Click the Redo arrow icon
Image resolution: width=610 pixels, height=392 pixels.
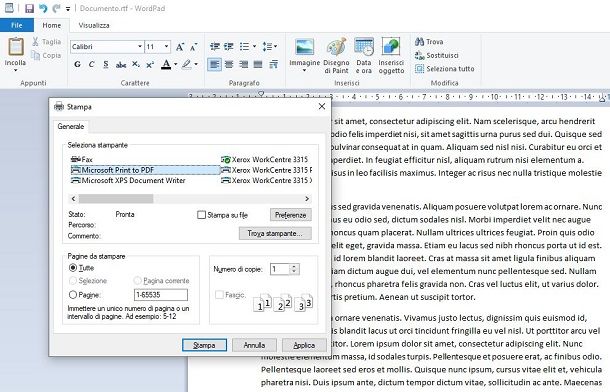[57, 8]
